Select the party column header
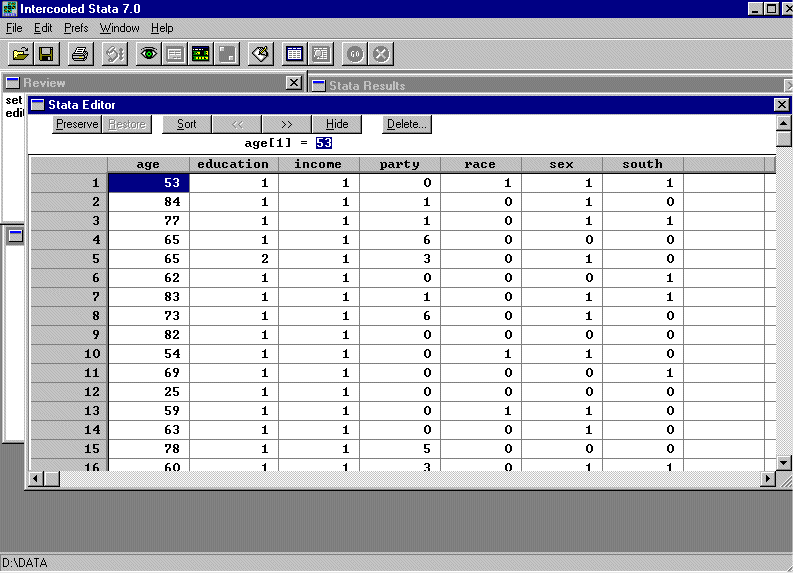The height and width of the screenshot is (573, 793). point(400,164)
